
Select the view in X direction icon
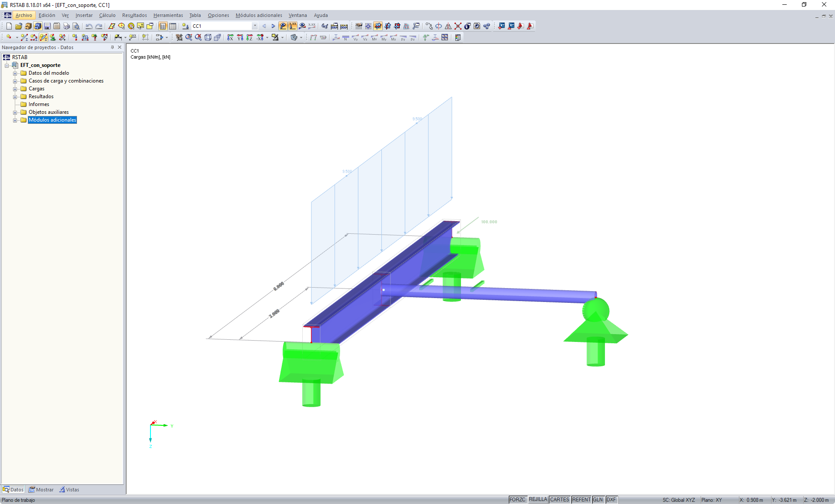click(230, 37)
